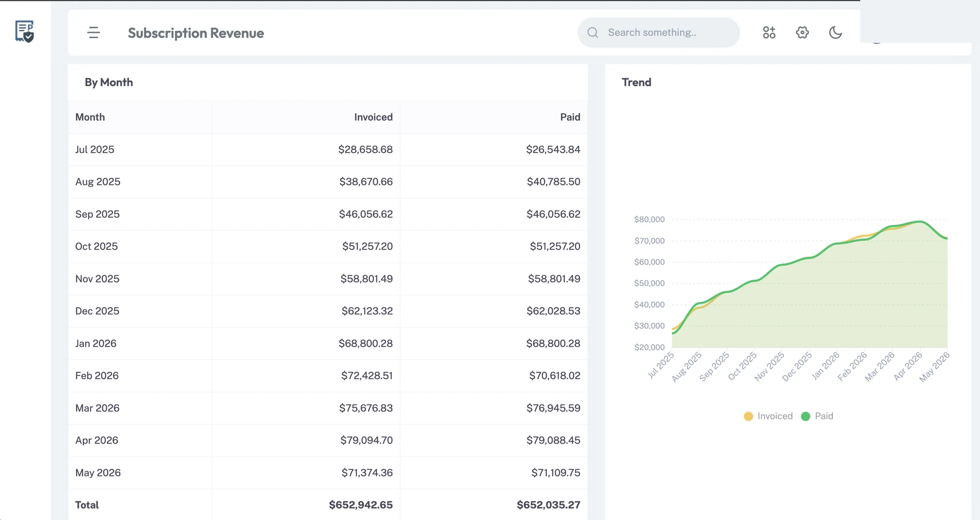The height and width of the screenshot is (520, 980).
Task: Click the Subscription Revenue page title
Action: [196, 33]
